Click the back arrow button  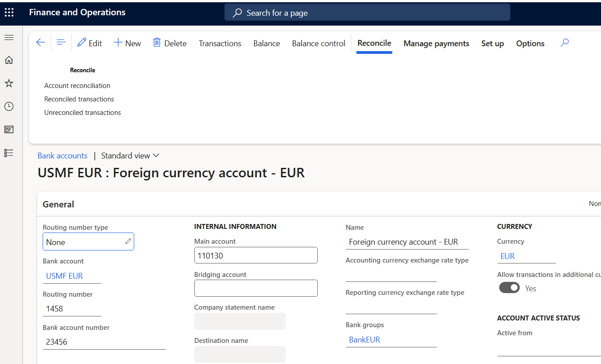tap(41, 43)
